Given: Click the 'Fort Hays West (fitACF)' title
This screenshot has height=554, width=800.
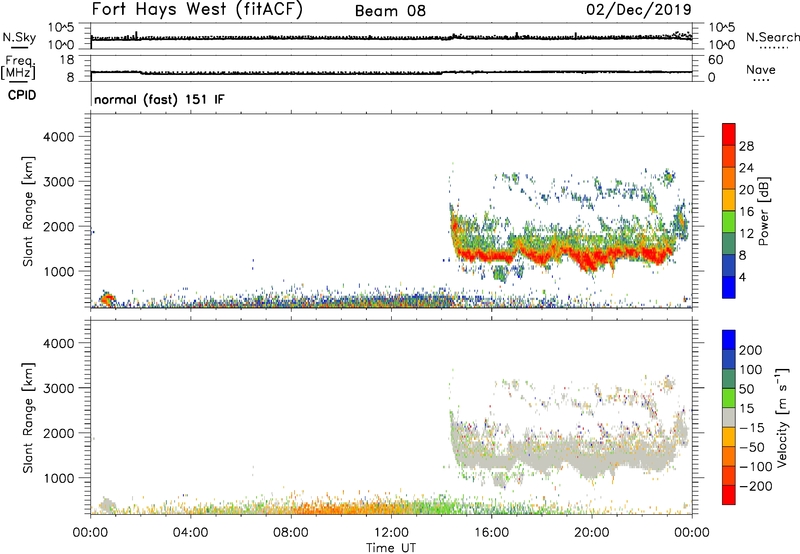Looking at the screenshot, I should pos(197,10).
